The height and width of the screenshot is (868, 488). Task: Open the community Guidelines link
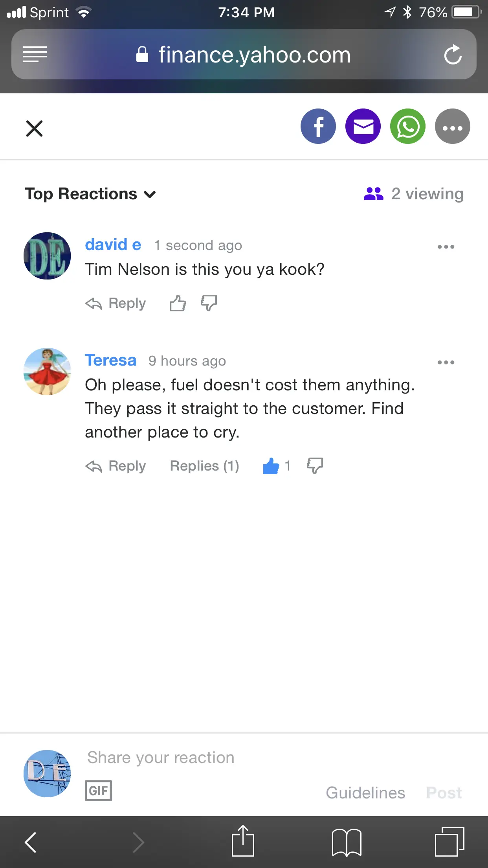(365, 793)
